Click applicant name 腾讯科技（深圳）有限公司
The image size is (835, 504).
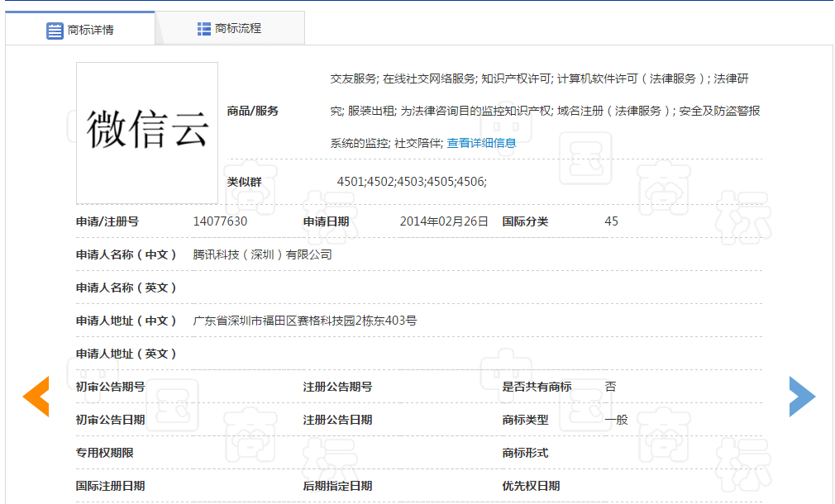[x=263, y=255]
